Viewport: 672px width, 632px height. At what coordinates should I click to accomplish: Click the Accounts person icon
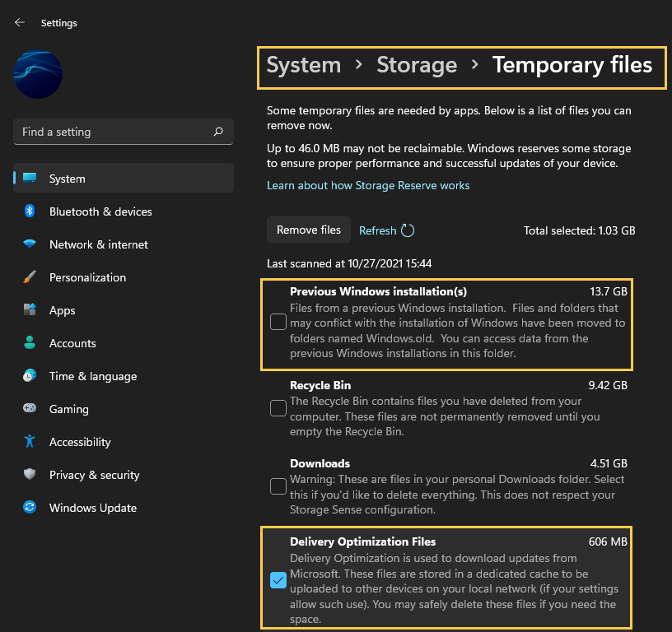(x=30, y=342)
